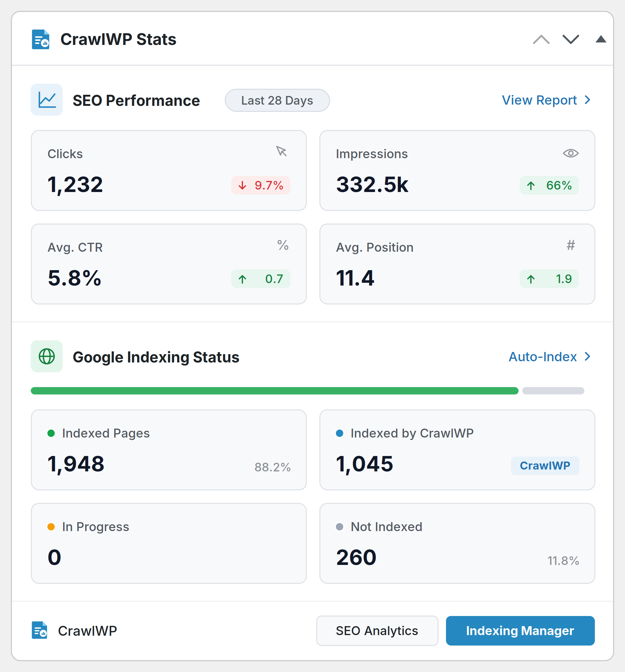Viewport: 625px width, 672px height.
Task: Click the hash icon in Avg. Position card
Action: [571, 245]
